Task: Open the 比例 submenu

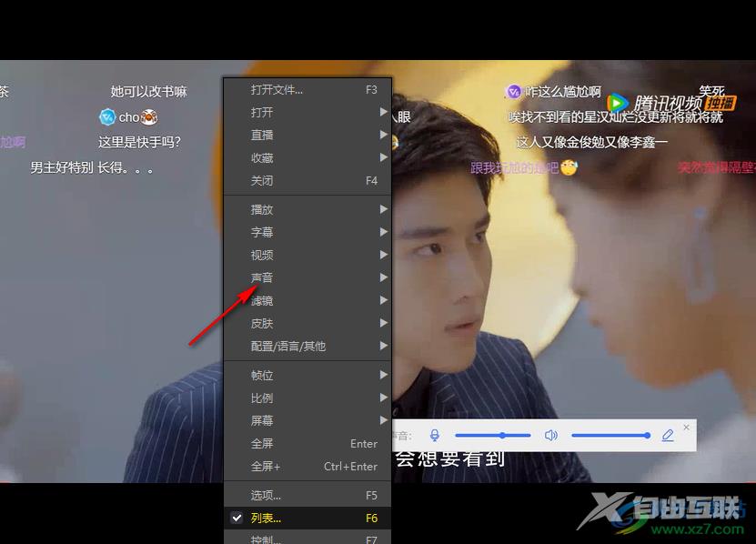Action: (307, 398)
